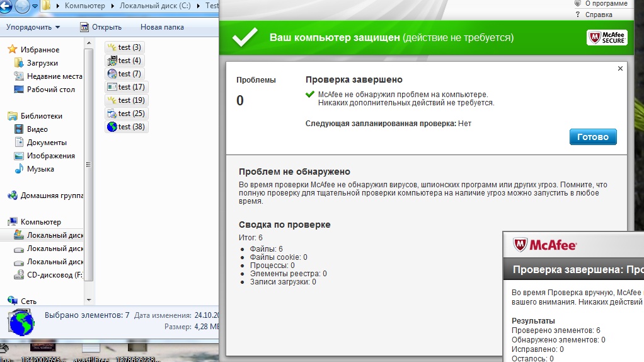Click the McAfee shield logo in popup
Screen dimensions: 644x362
tap(520, 245)
